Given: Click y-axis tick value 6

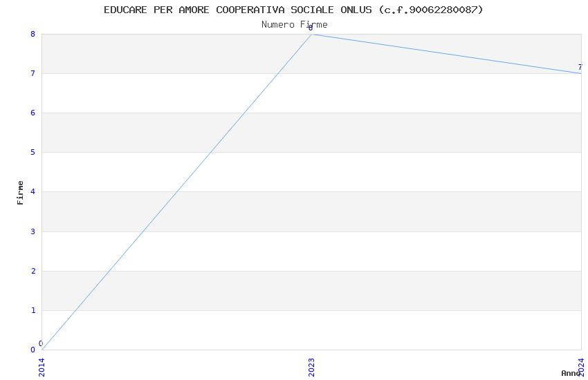Looking at the screenshot, I should click(33, 113).
